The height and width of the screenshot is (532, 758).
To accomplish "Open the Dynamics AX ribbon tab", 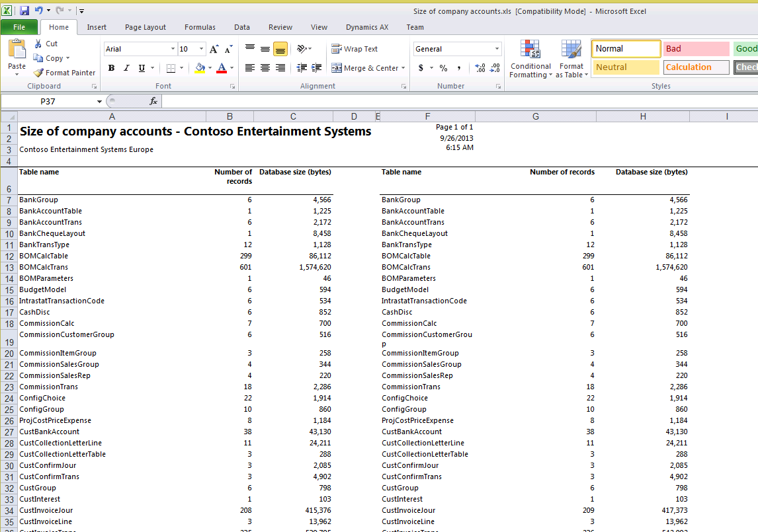I will coord(366,27).
